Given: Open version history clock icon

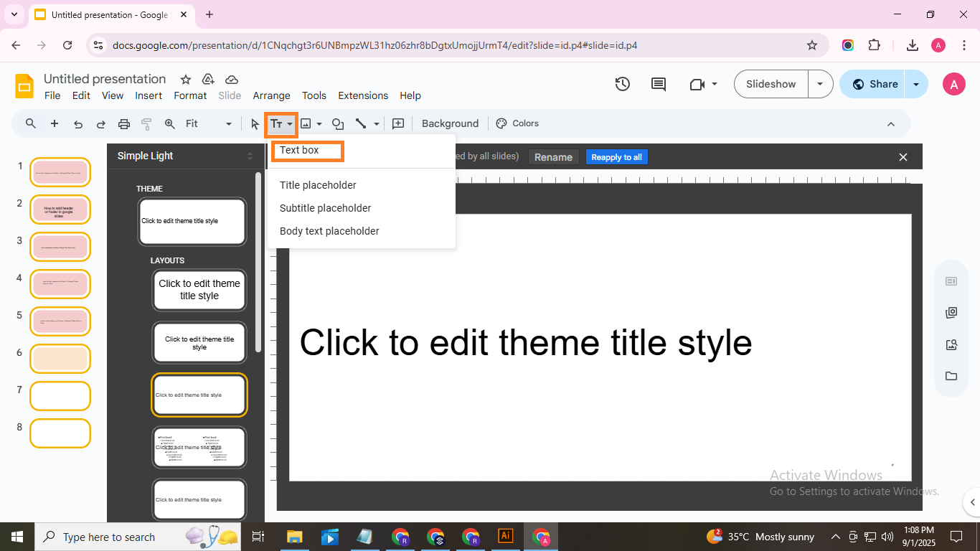Looking at the screenshot, I should click(x=622, y=84).
